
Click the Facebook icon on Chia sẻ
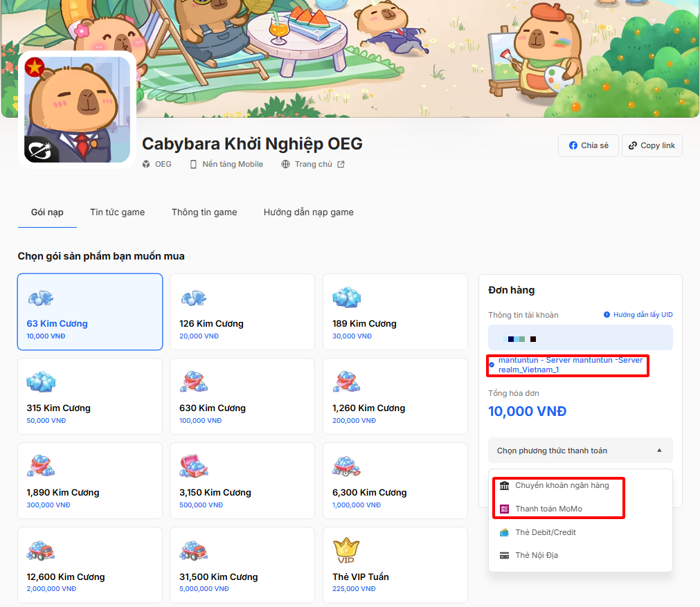(x=573, y=145)
